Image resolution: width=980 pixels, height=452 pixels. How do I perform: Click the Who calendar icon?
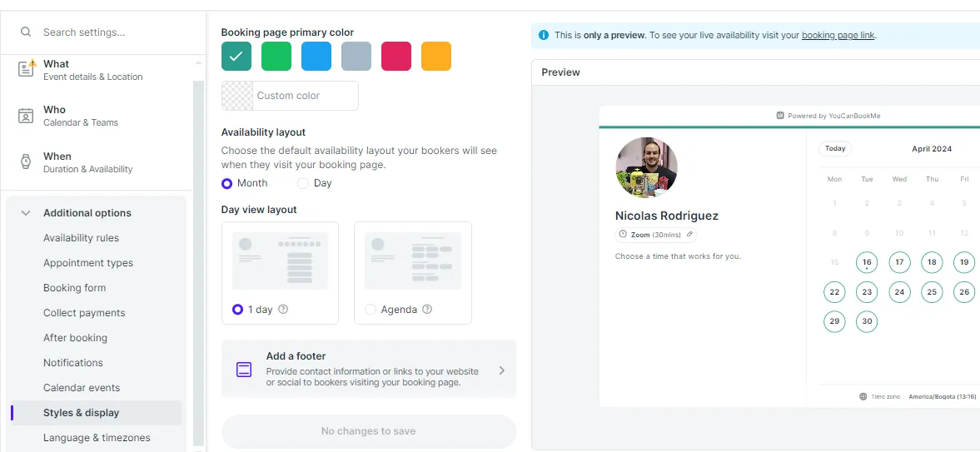pos(26,116)
